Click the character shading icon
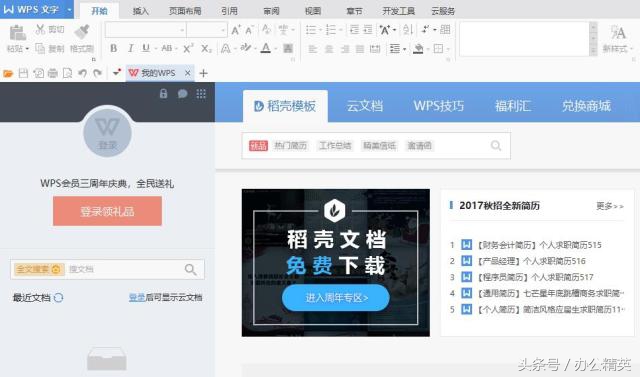The image size is (640, 377). 288,49
